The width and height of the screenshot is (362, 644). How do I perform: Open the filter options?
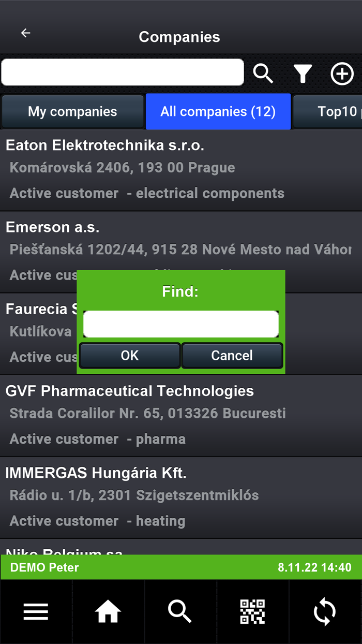tap(303, 73)
